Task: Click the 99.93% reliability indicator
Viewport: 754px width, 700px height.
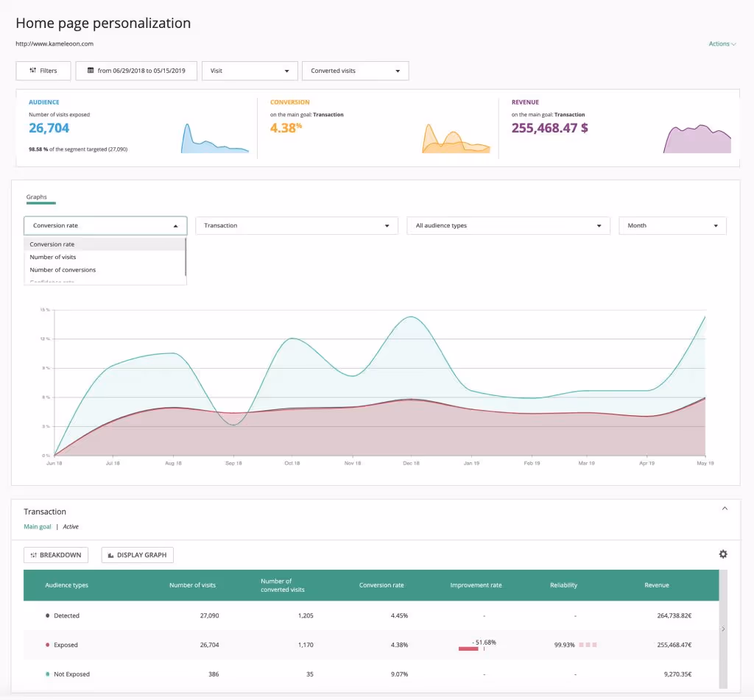Action: click(575, 646)
